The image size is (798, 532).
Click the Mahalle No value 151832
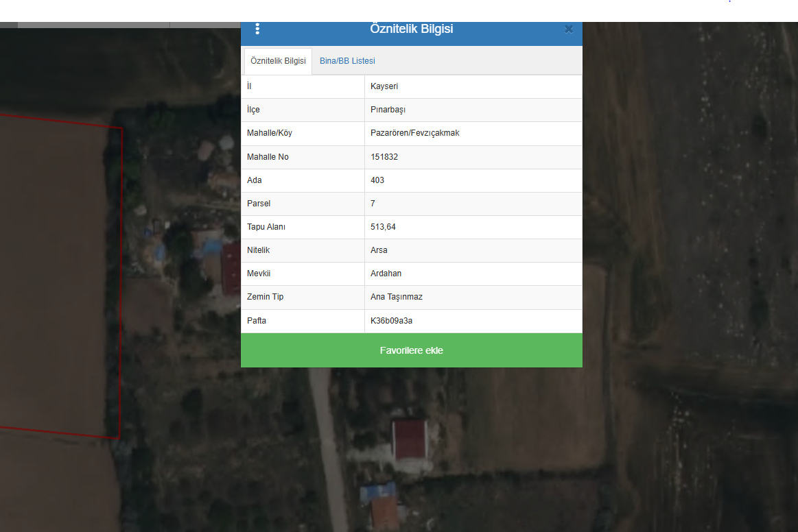coord(384,157)
